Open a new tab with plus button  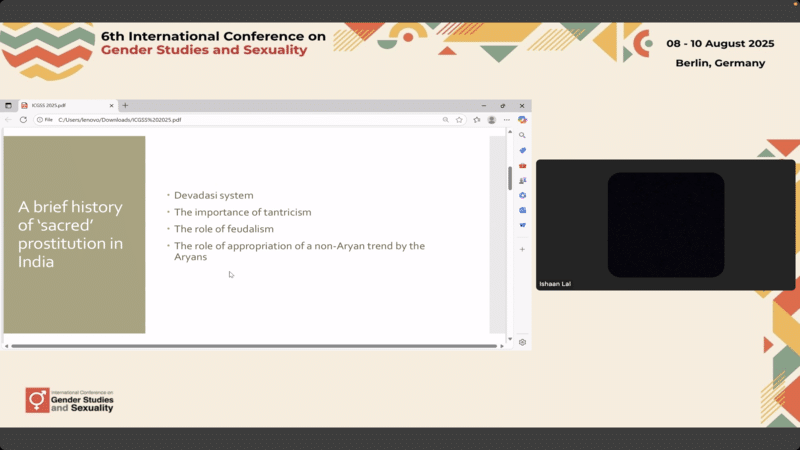(125, 105)
